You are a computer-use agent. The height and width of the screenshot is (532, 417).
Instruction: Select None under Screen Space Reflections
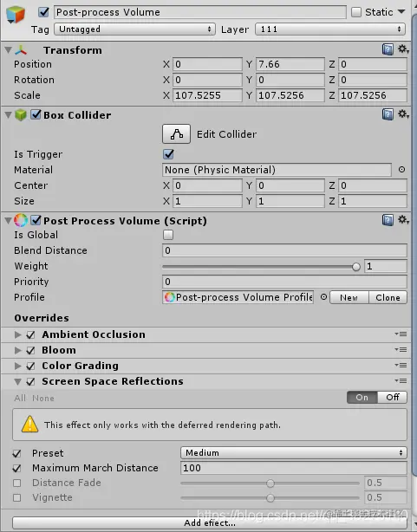tap(43, 398)
